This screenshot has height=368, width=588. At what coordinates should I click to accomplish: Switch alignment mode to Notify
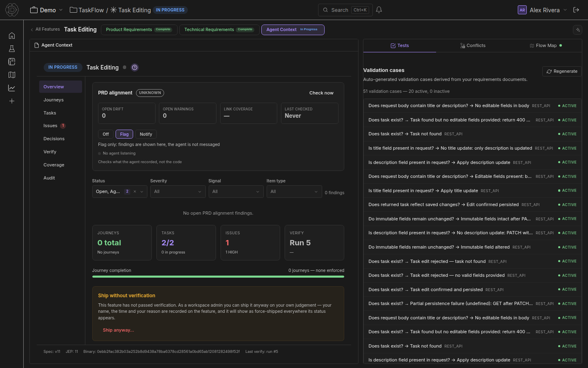[x=146, y=134]
